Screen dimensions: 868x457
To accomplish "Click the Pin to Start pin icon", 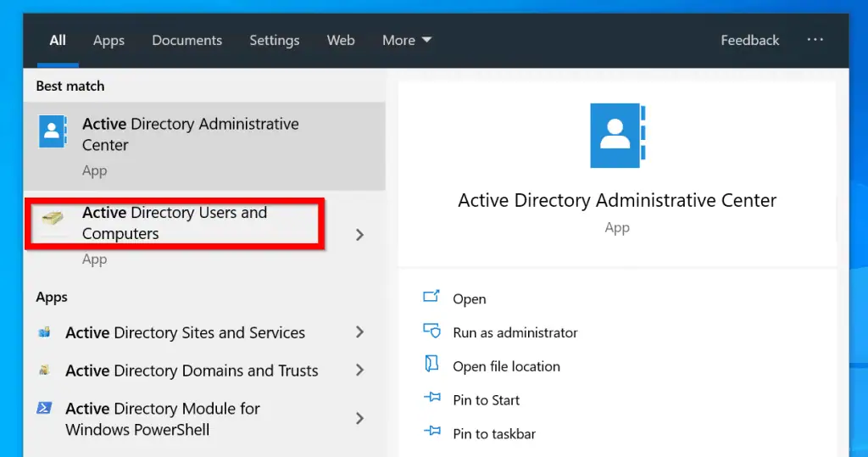I will [x=431, y=397].
